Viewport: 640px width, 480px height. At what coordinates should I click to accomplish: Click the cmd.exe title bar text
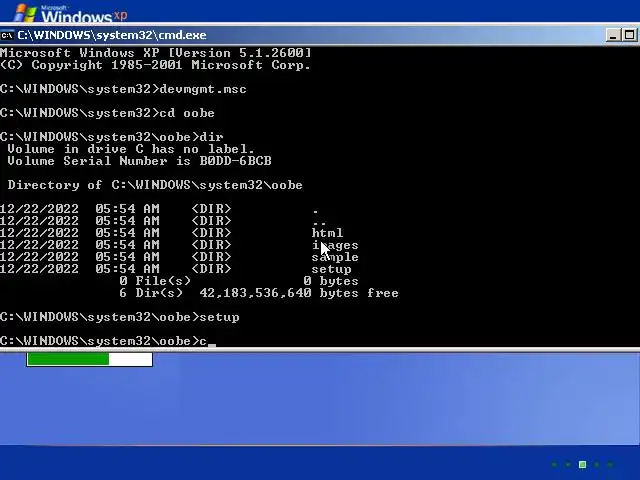click(x=112, y=36)
